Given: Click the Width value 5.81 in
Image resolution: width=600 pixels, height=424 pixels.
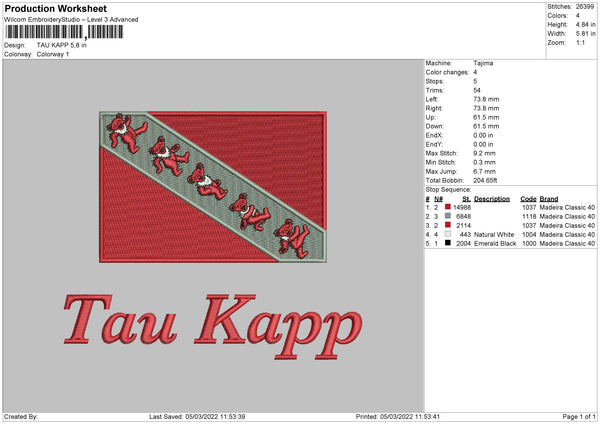Looking at the screenshot, I should [x=585, y=34].
